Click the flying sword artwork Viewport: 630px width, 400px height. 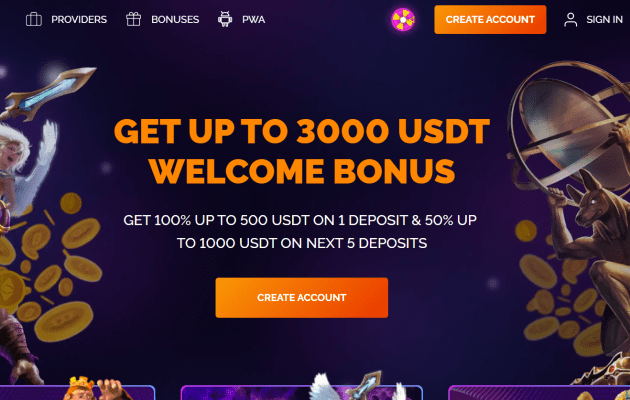point(48,93)
